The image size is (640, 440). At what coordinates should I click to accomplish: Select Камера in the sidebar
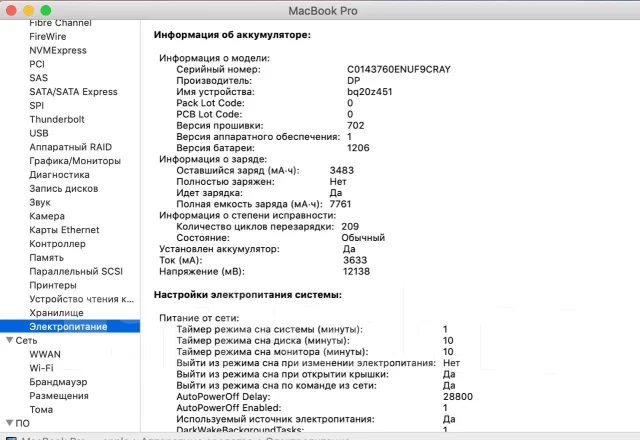click(x=47, y=216)
